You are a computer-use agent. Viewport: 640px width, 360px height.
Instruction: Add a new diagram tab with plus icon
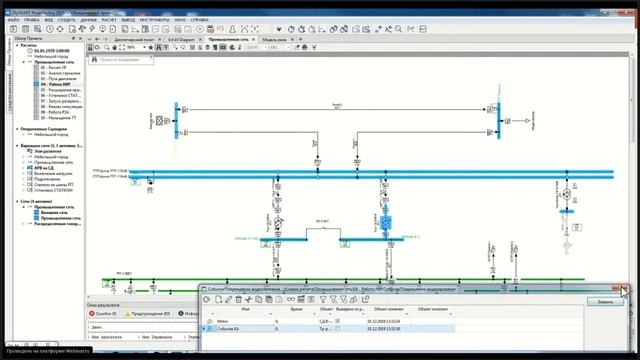tap(301, 40)
